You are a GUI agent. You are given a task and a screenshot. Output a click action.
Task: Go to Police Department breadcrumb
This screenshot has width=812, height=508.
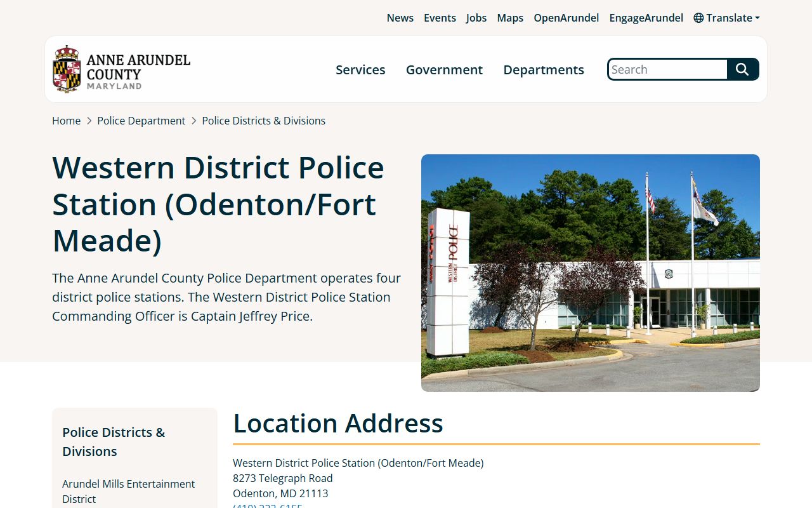(141, 121)
